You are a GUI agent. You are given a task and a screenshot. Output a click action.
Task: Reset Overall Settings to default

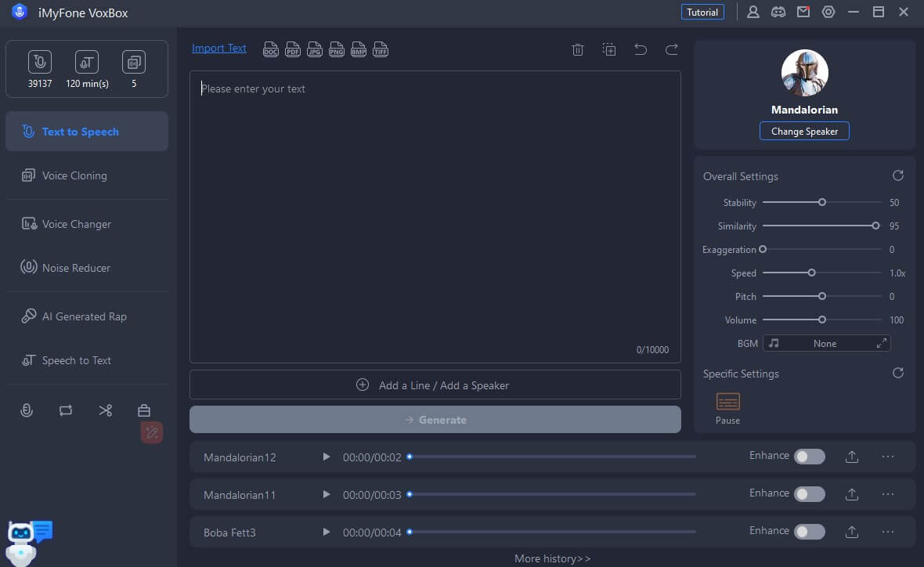pyautogui.click(x=898, y=175)
